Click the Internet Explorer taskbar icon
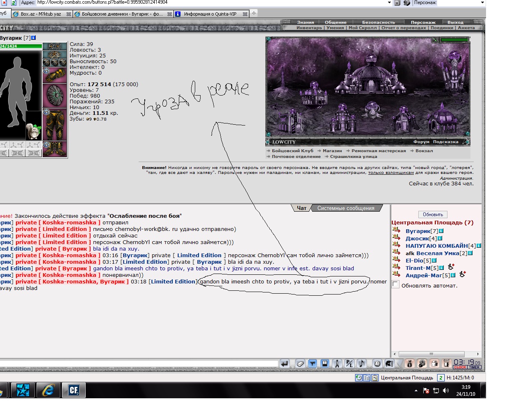The height and width of the screenshot is (420, 525). tap(48, 390)
